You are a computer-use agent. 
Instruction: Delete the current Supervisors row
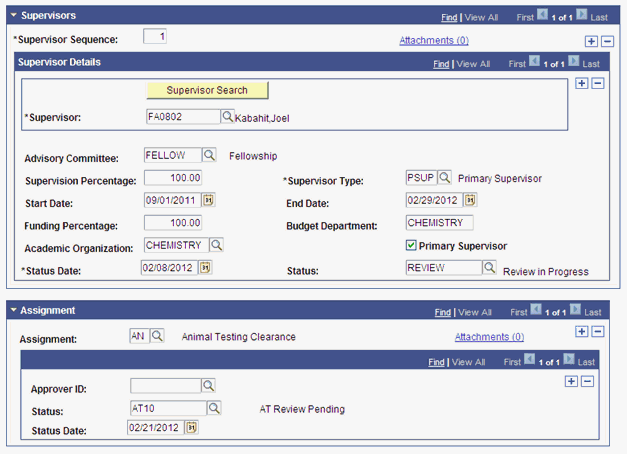(607, 41)
